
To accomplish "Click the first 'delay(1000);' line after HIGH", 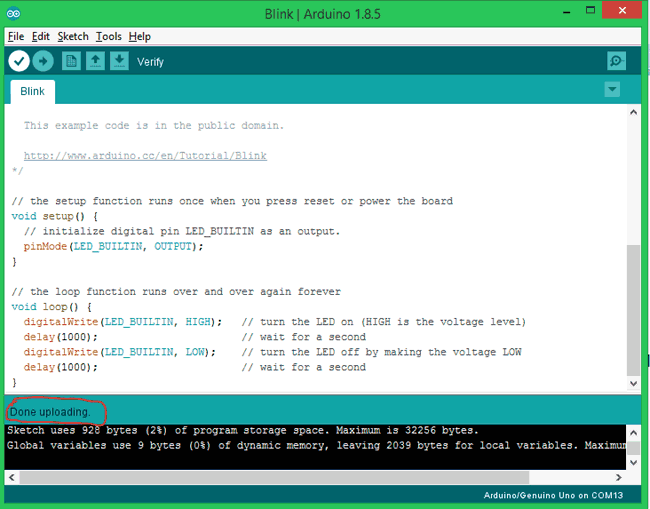I will pyautogui.click(x=61, y=337).
